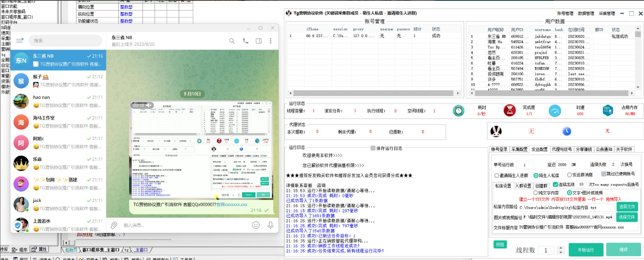Open the 起始页 tab in IDE

71,250
